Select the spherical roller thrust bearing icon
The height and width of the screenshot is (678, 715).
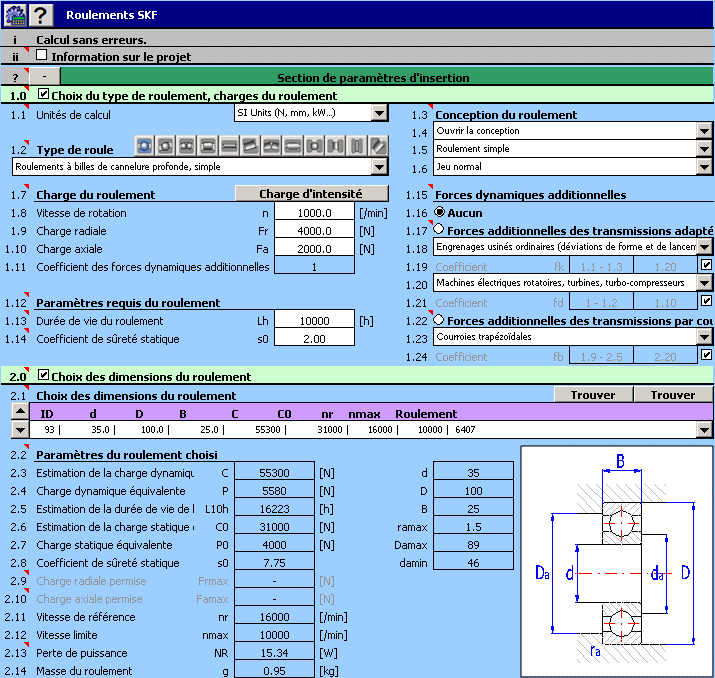click(378, 146)
